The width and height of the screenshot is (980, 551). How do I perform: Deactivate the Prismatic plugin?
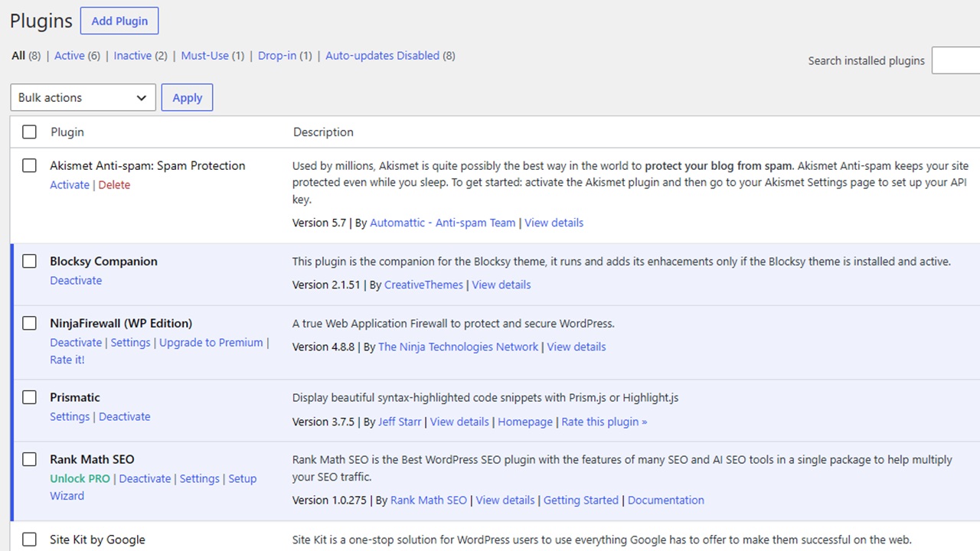point(125,416)
